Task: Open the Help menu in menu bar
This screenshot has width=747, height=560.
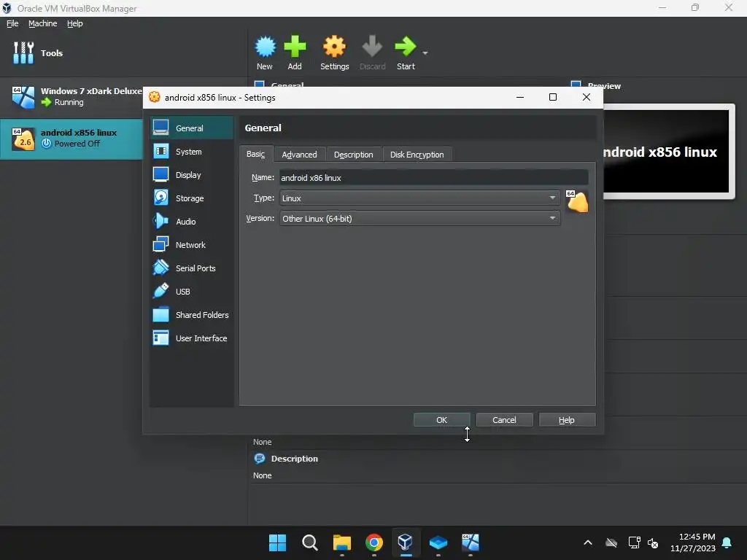Action: 75,23
